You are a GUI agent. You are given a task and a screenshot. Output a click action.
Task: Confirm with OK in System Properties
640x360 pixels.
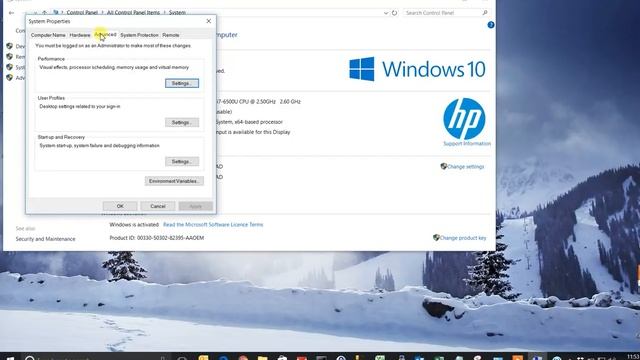click(x=120, y=206)
